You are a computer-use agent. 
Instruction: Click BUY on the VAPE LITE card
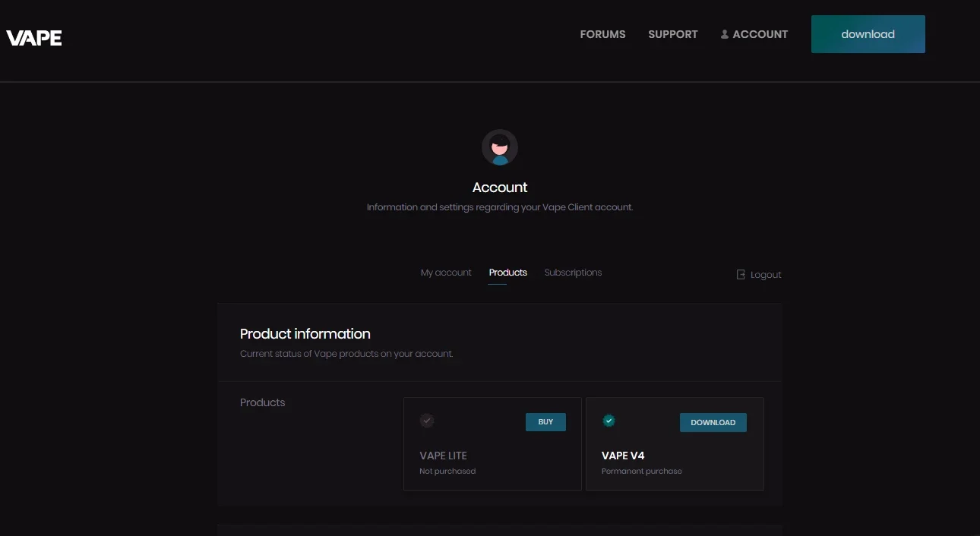click(x=545, y=422)
